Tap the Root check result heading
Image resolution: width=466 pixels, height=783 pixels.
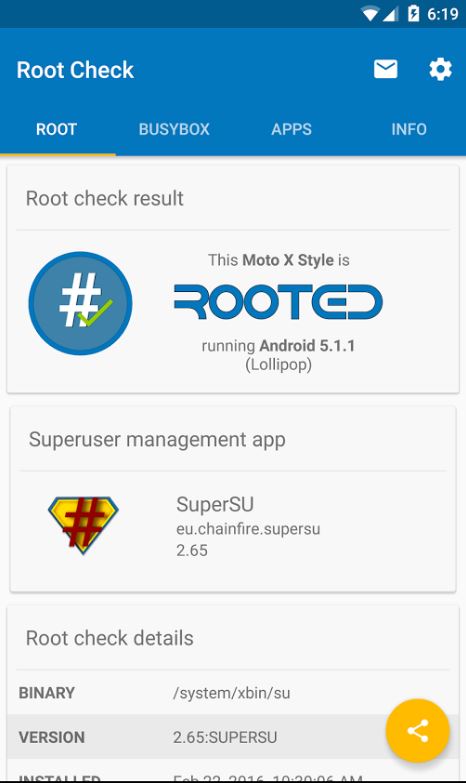tap(104, 198)
